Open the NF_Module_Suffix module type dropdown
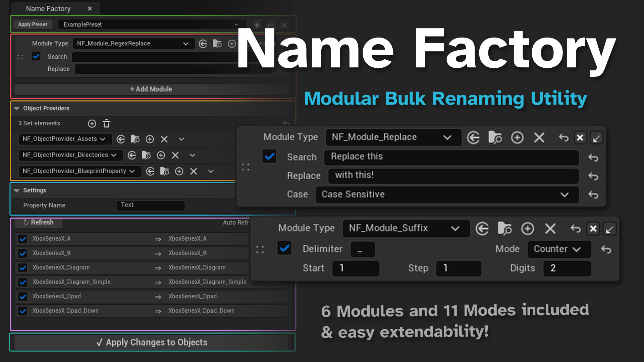The image size is (644, 362). coord(406,229)
